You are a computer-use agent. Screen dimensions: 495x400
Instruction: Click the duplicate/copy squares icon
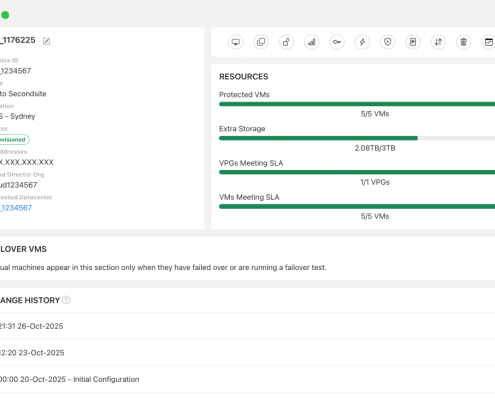click(x=261, y=42)
